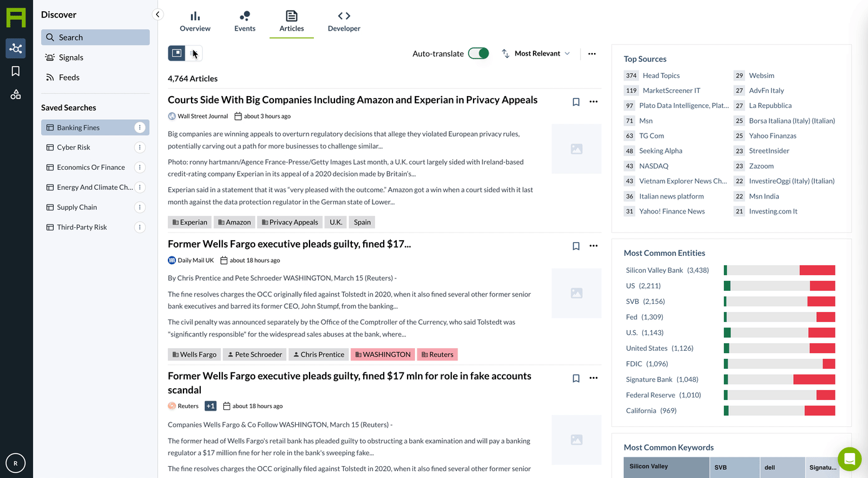Select Search in the Discover menu
Image resolution: width=868 pixels, height=478 pixels.
coord(95,37)
